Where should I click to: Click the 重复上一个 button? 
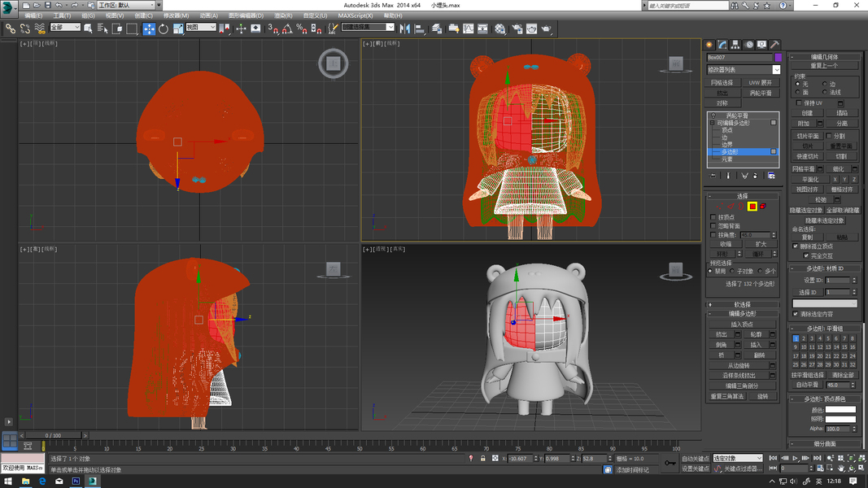point(825,66)
